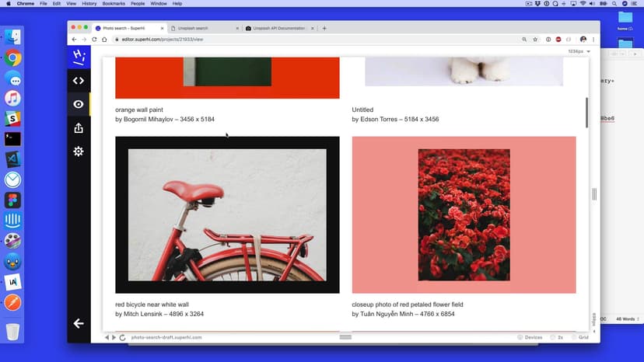644x362 pixels.
Task: Reload the preview with the refresh icon
Action: (123, 338)
